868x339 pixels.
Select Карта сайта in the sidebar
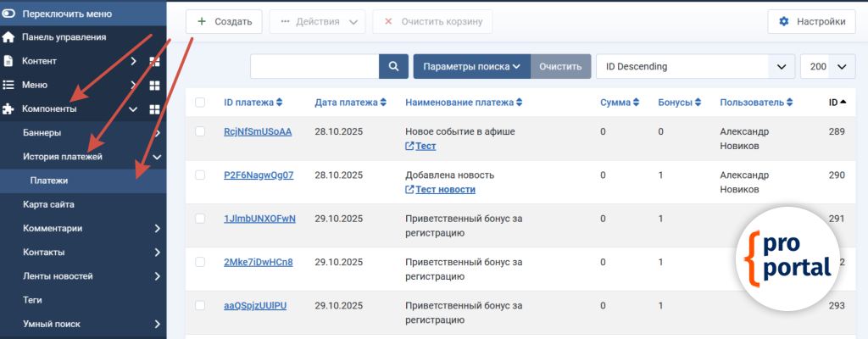(48, 204)
